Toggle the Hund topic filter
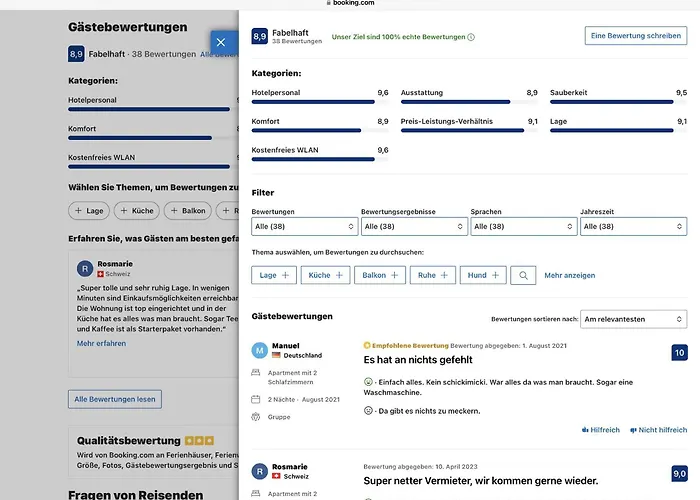 click(x=483, y=275)
